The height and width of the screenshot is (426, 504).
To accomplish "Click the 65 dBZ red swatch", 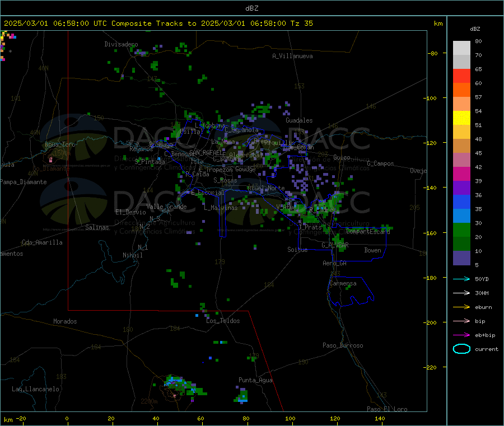I will (x=461, y=76).
